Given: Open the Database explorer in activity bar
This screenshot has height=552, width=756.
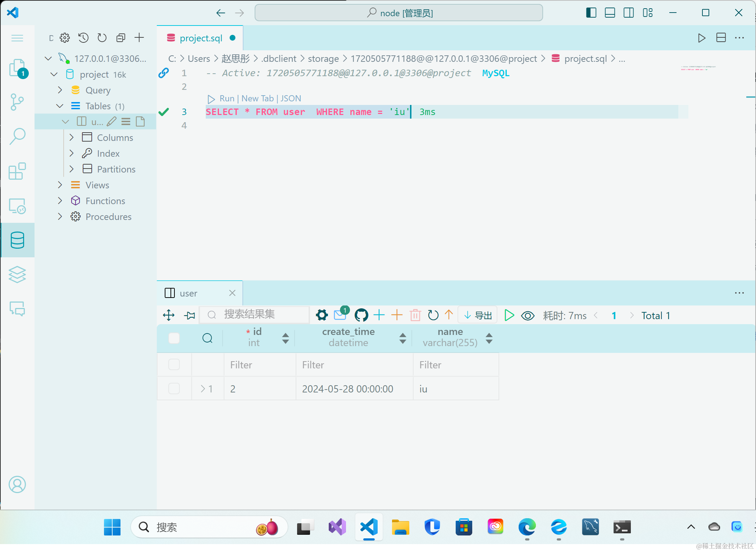Looking at the screenshot, I should tap(17, 240).
